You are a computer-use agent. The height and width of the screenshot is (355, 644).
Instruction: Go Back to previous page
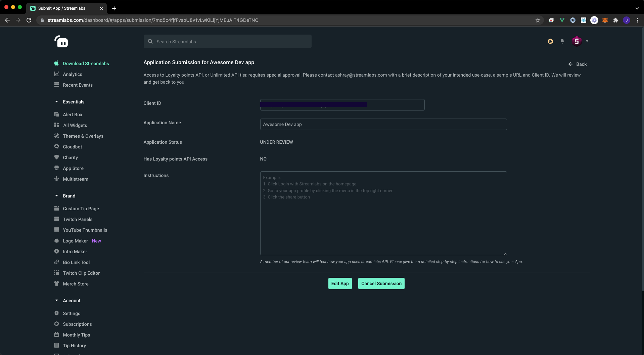click(577, 64)
